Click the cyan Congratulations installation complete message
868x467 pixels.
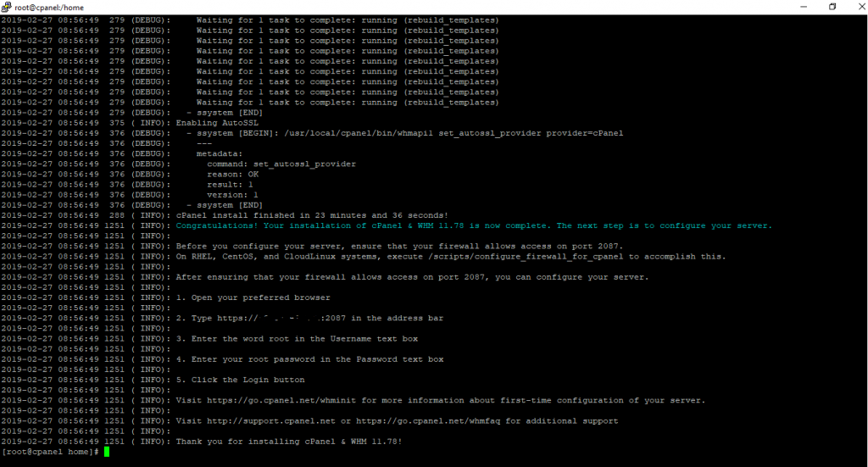point(474,225)
